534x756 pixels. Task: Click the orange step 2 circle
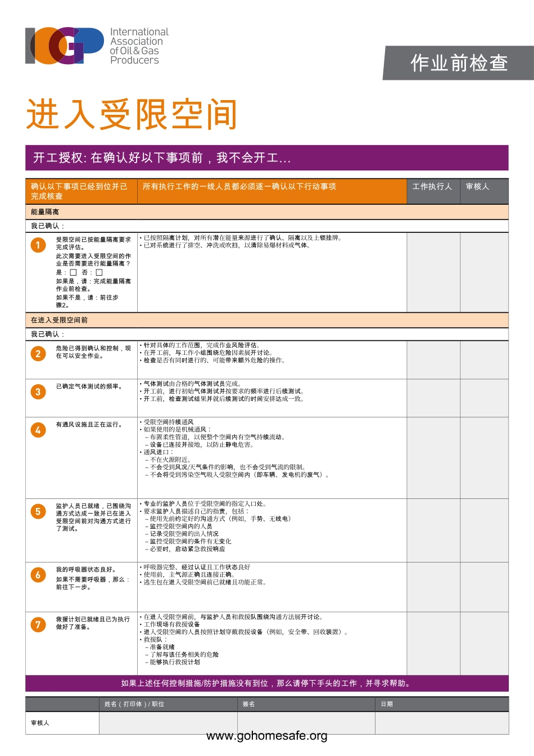38,354
